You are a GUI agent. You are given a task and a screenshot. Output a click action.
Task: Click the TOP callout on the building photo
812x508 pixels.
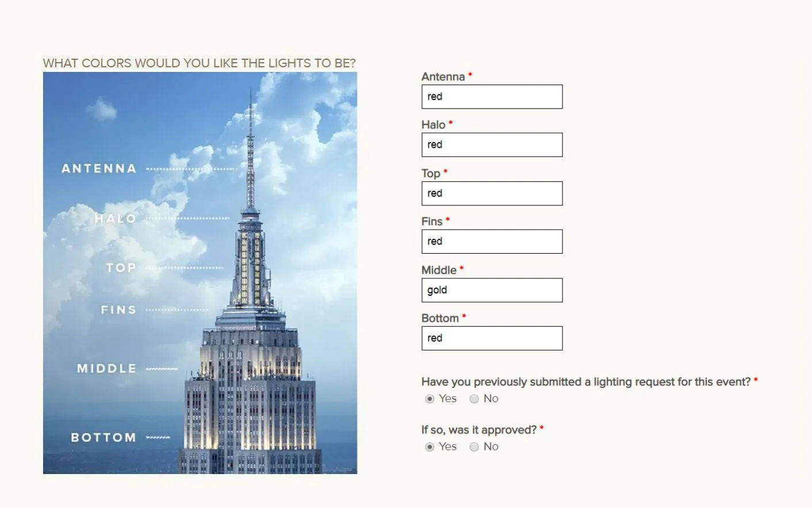(121, 268)
